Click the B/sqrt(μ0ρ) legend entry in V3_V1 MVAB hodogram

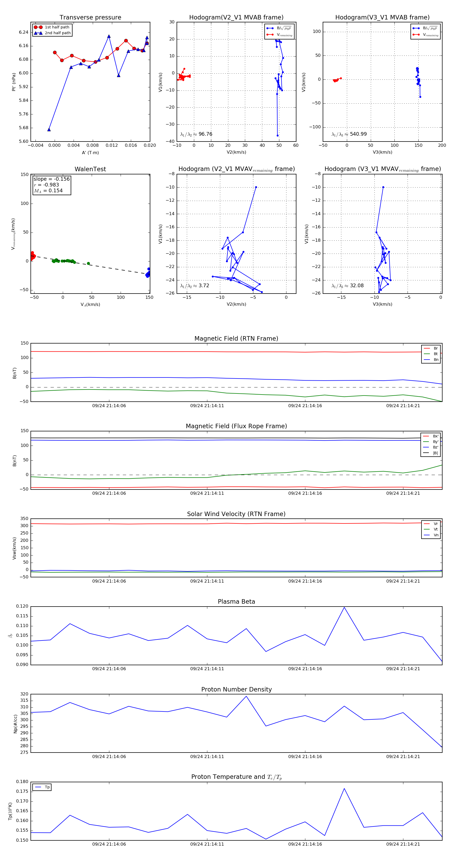click(425, 28)
